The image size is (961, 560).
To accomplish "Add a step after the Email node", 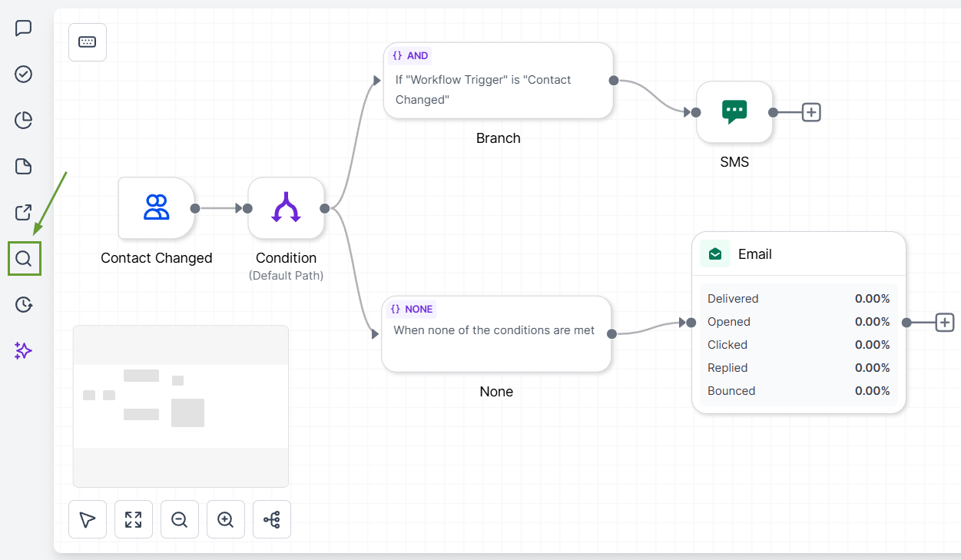I will pyautogui.click(x=945, y=323).
